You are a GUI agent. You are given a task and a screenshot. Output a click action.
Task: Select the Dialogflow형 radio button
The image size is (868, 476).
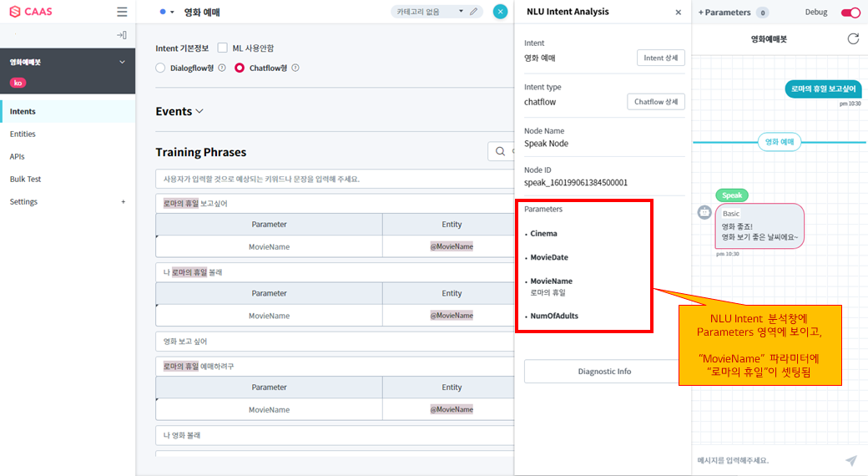point(161,68)
